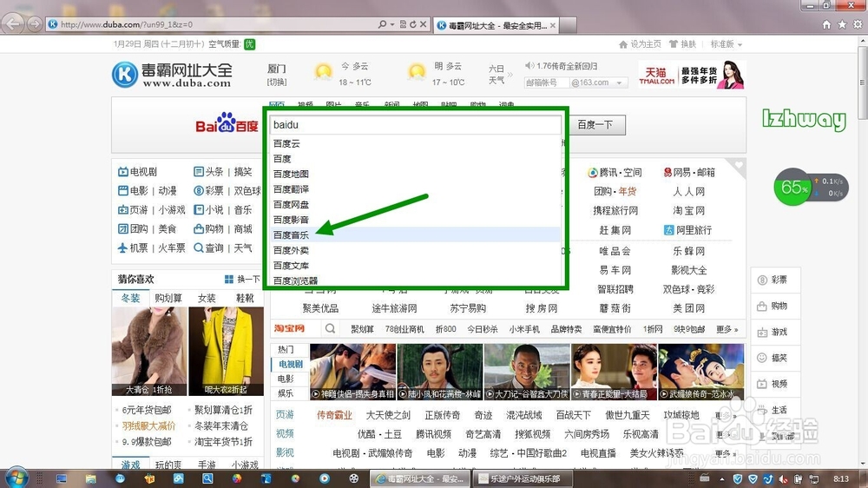
Task: Select suggestion 百度文库
Action: [415, 266]
